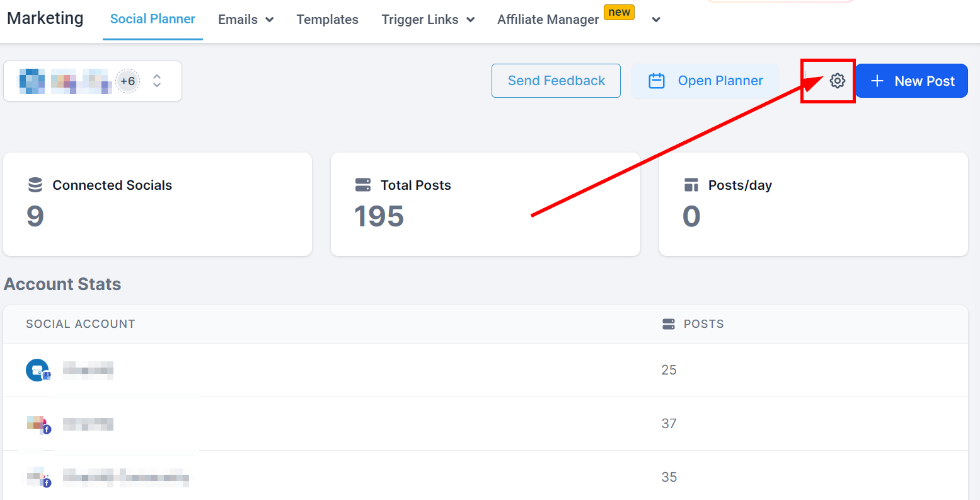Open the Social Planner settings gear
This screenshot has height=500, width=980.
(x=837, y=81)
